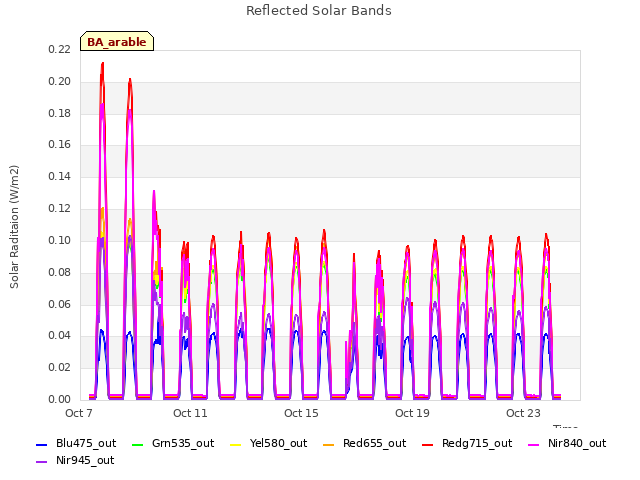This screenshot has height=480, width=640.
Task: Click the Oct 19 x-axis tick label
Action: [412, 413]
